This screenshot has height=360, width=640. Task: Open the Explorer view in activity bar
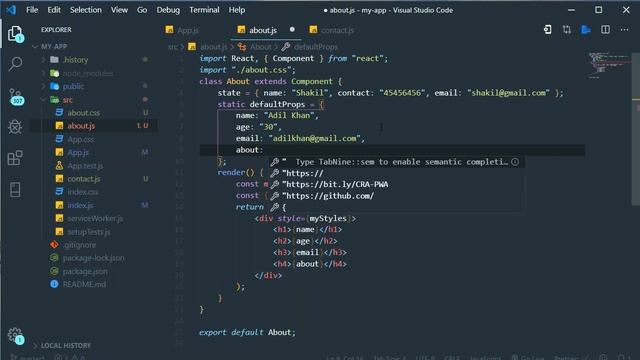point(16,34)
